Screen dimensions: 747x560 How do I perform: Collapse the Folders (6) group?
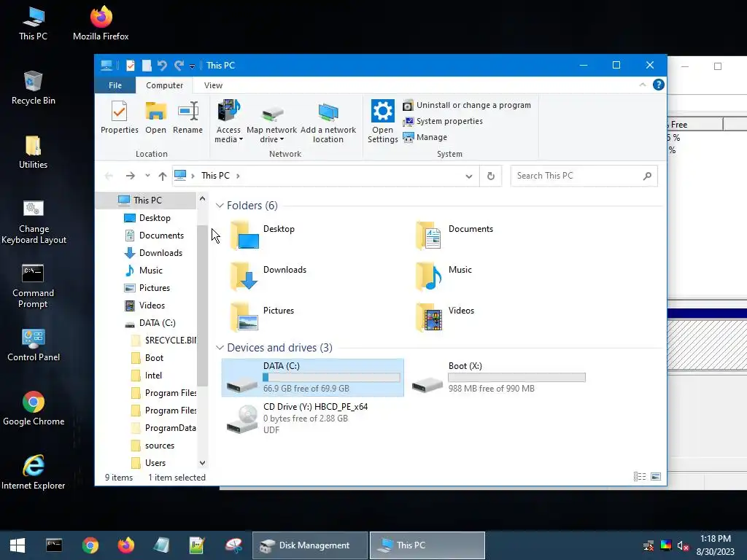pos(220,206)
